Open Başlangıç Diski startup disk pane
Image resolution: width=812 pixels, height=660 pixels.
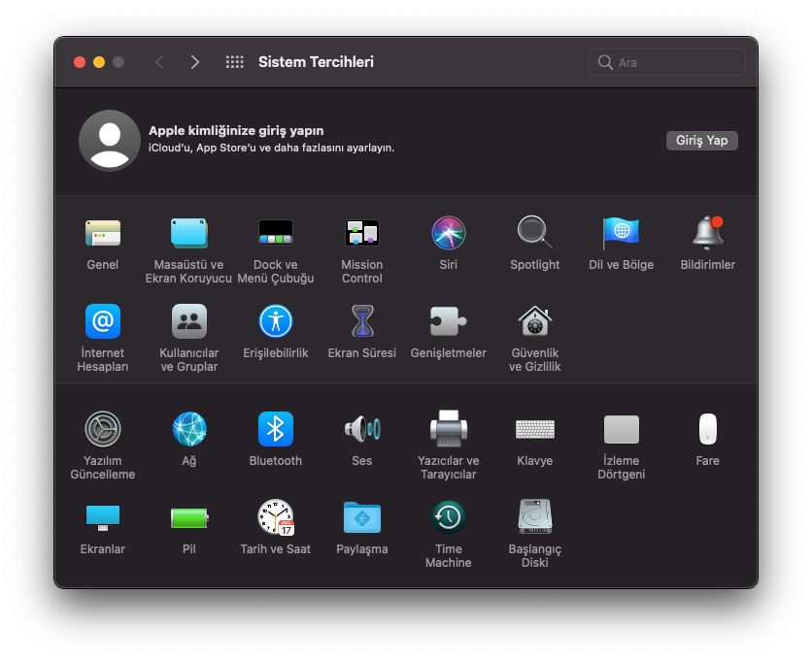pos(535,516)
